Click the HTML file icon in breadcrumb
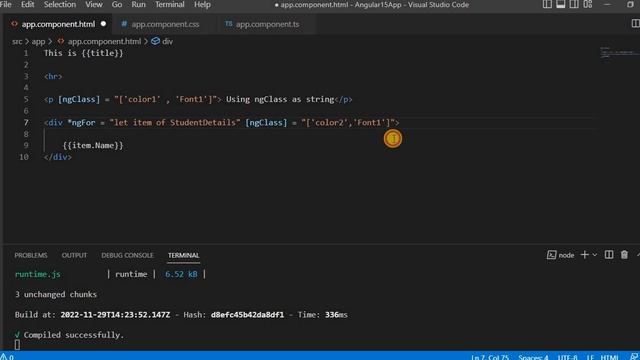Screen dimensions: 640x360 (x=61, y=41)
